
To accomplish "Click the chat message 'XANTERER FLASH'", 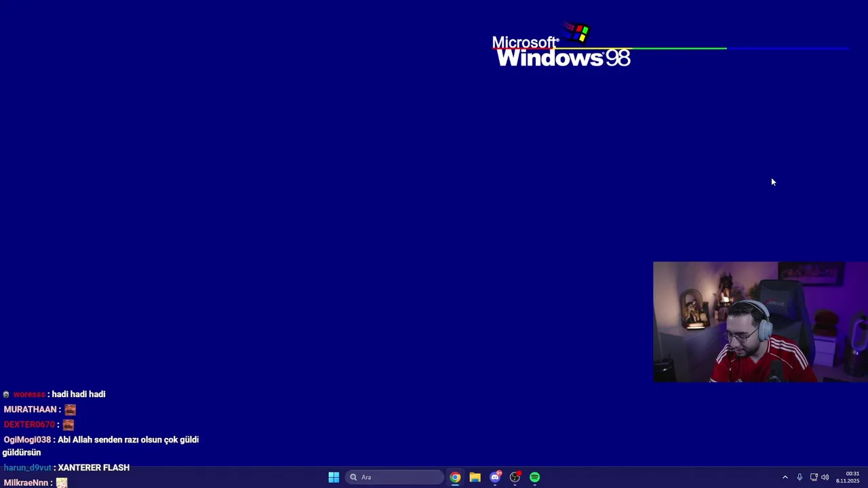I will pyautogui.click(x=94, y=468).
